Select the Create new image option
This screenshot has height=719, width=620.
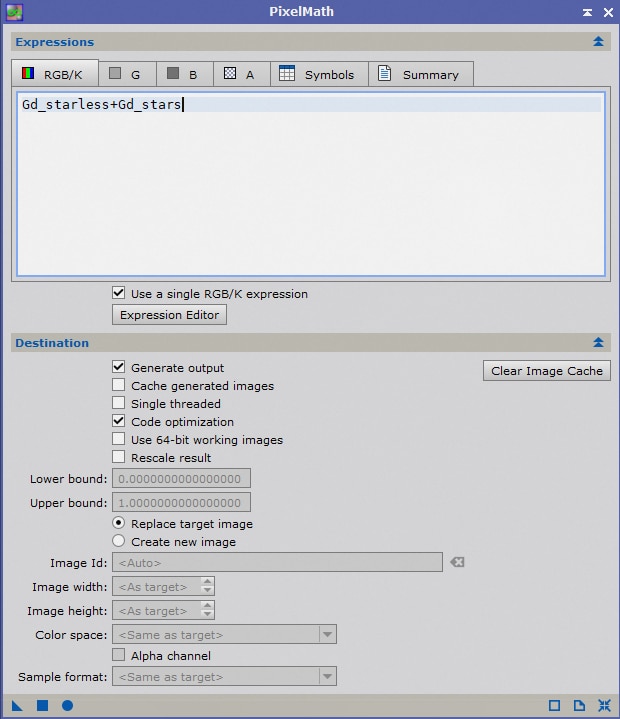coord(118,541)
